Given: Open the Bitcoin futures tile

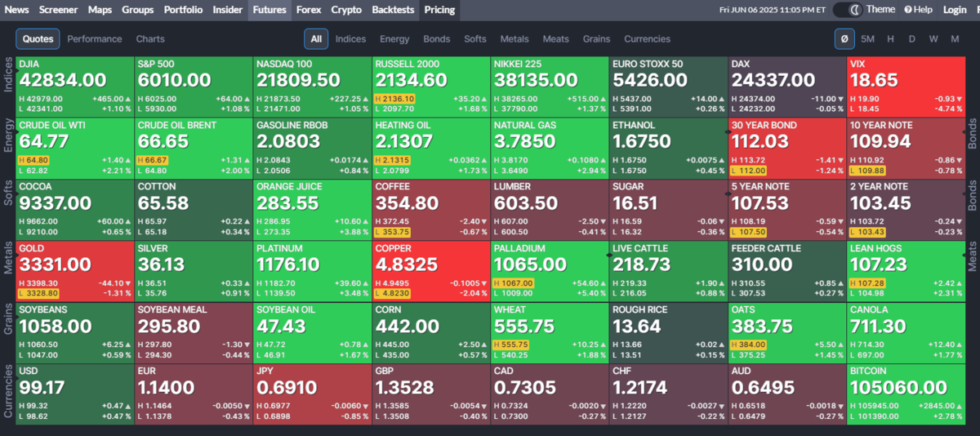Looking at the screenshot, I should click(905, 394).
